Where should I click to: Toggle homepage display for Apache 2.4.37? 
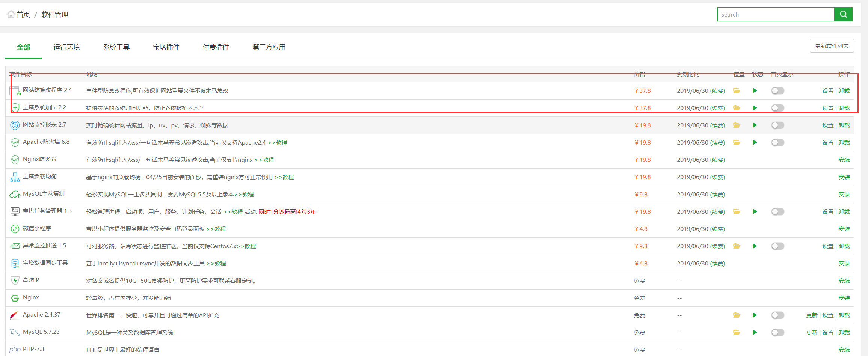pyautogui.click(x=777, y=315)
